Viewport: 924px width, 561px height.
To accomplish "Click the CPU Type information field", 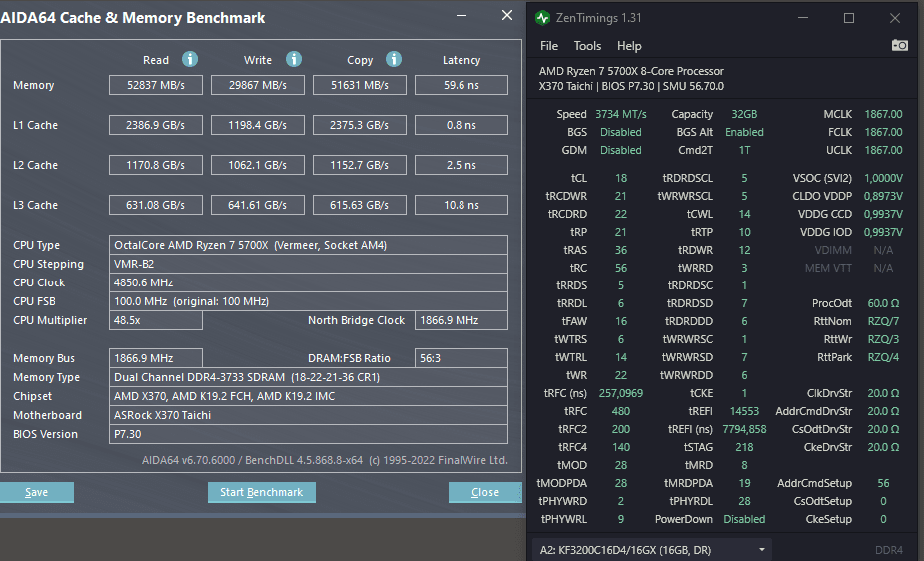I will tap(309, 245).
